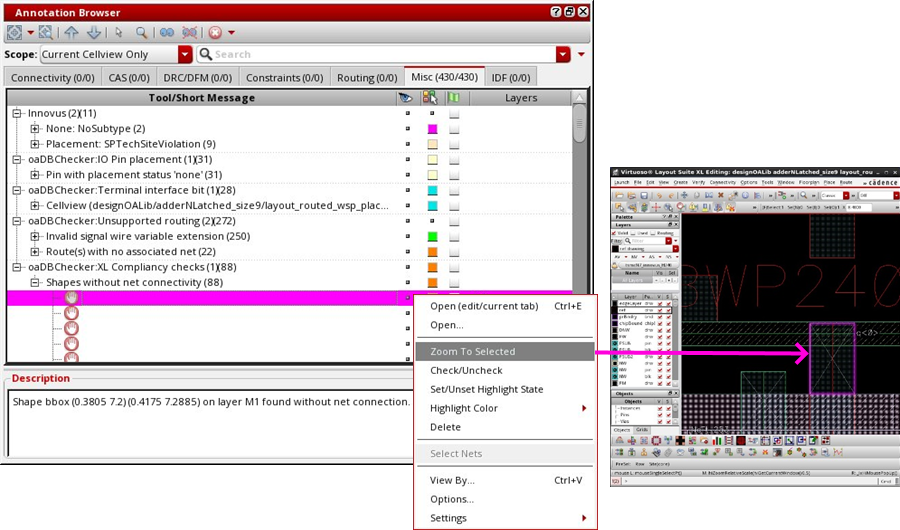900x530 pixels.
Task: Click magenta color swatch for None: NoSubtype
Action: 432,129
